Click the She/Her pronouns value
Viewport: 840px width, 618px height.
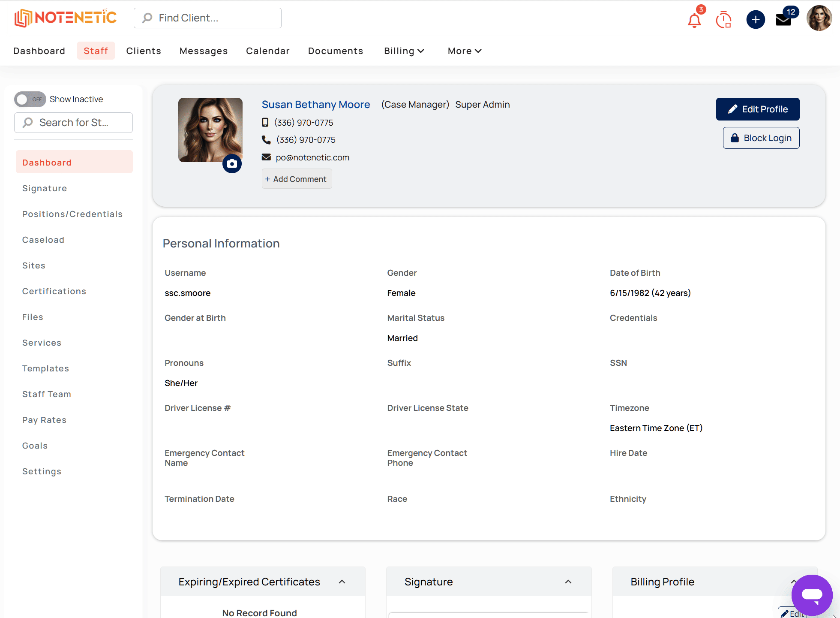[x=181, y=383]
